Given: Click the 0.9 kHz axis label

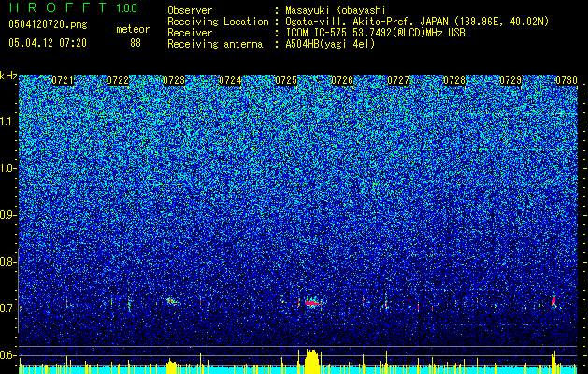Looking at the screenshot, I should point(7,215).
